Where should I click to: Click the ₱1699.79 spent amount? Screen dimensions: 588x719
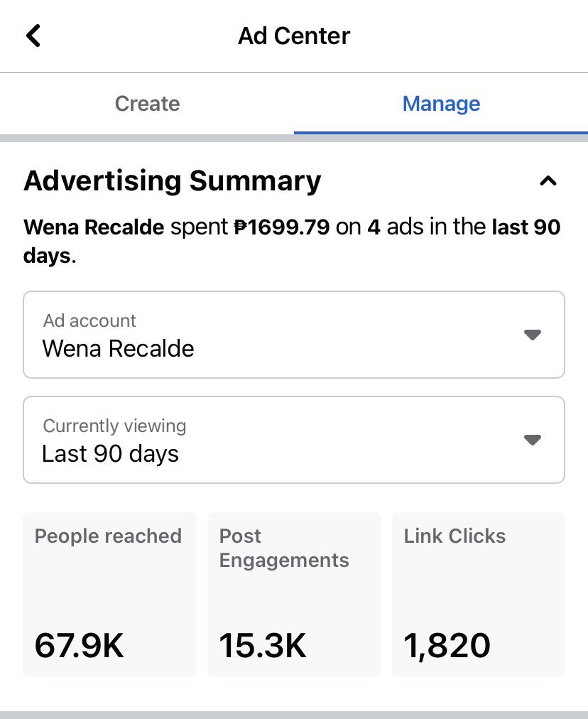tap(281, 227)
